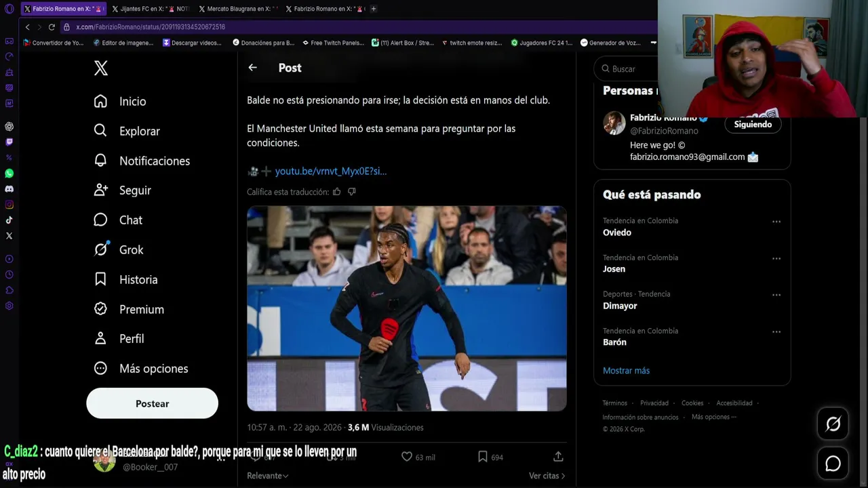Click the browser address bar URL
This screenshot has width=868, height=488.
pos(151,27)
